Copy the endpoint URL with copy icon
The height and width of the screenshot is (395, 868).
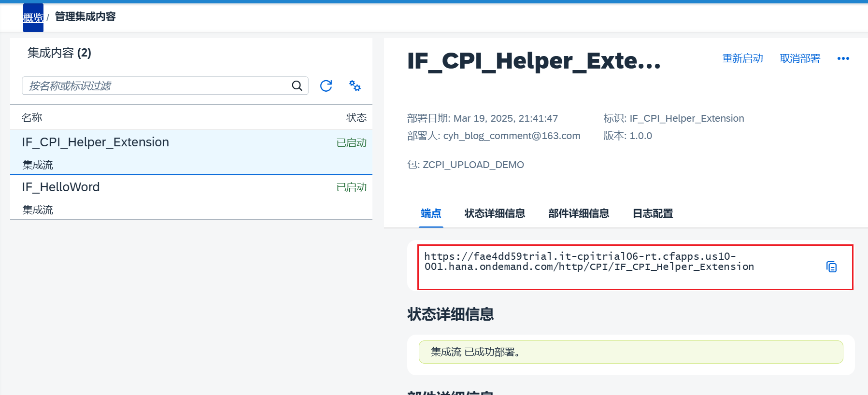tap(831, 267)
